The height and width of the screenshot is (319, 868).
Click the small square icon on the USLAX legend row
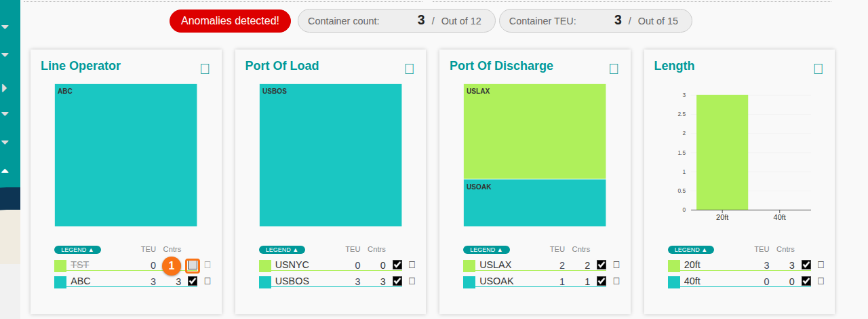(616, 265)
